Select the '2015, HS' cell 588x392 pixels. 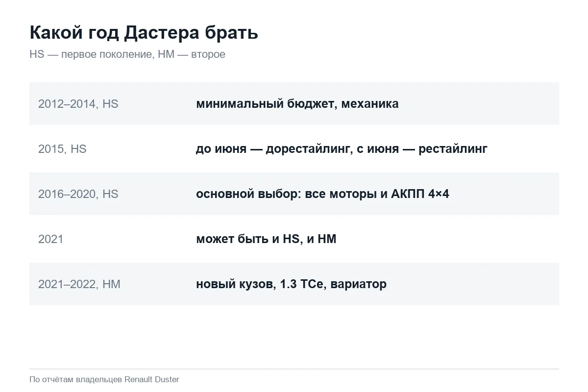coord(62,149)
